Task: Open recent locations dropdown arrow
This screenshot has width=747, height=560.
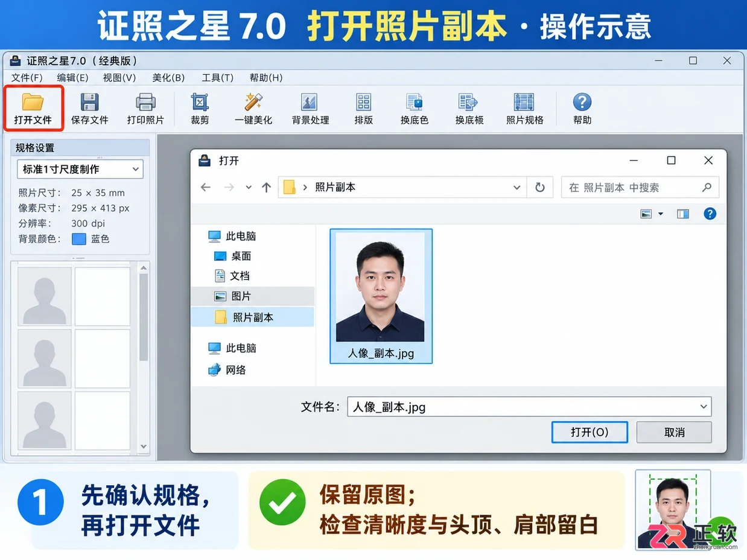Action: click(x=249, y=188)
